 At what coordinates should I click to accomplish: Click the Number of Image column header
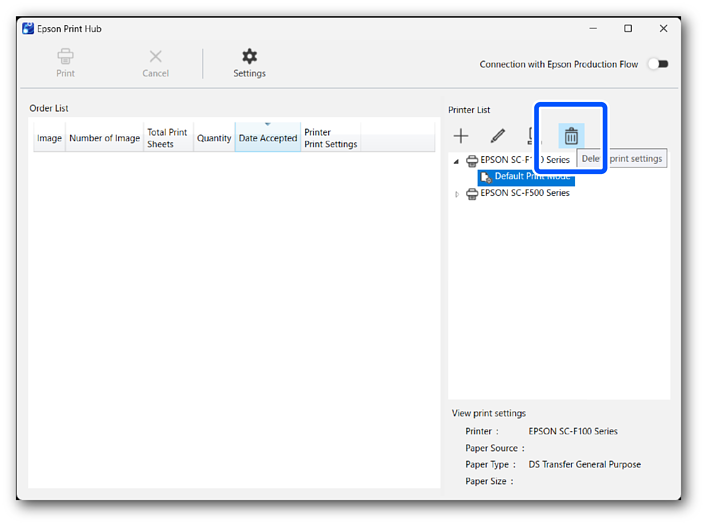[104, 138]
